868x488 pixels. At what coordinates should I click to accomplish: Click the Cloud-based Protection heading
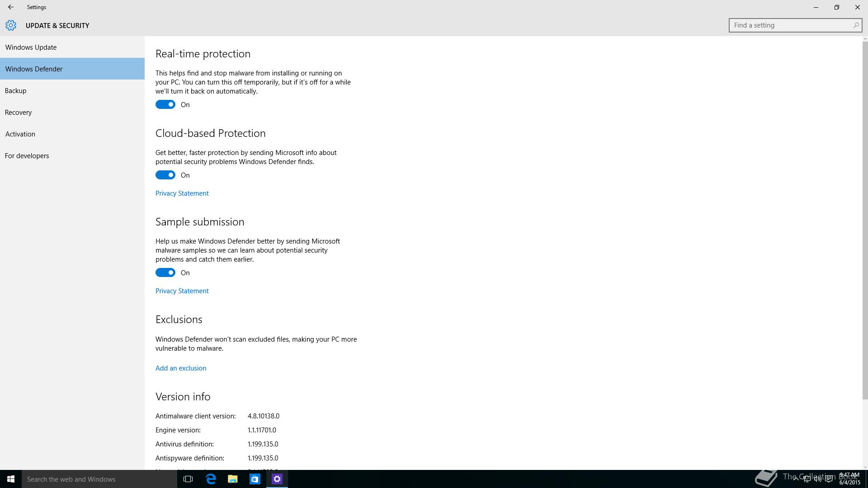pyautogui.click(x=211, y=133)
